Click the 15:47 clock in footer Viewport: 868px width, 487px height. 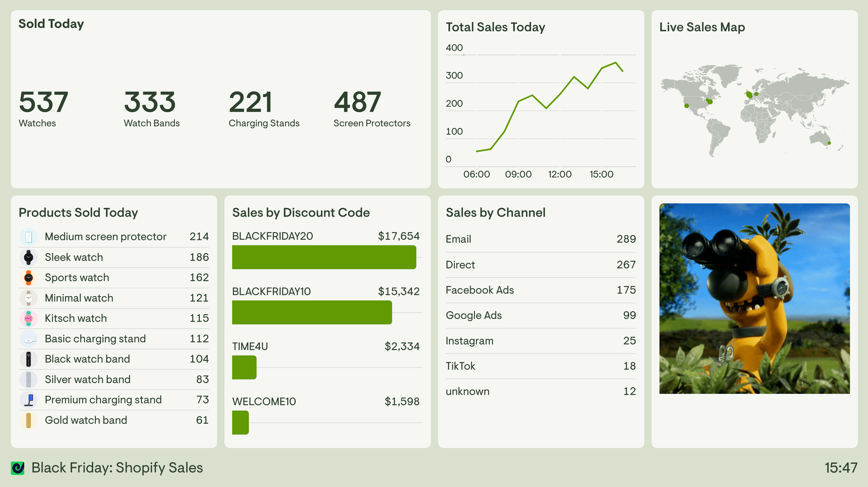841,468
